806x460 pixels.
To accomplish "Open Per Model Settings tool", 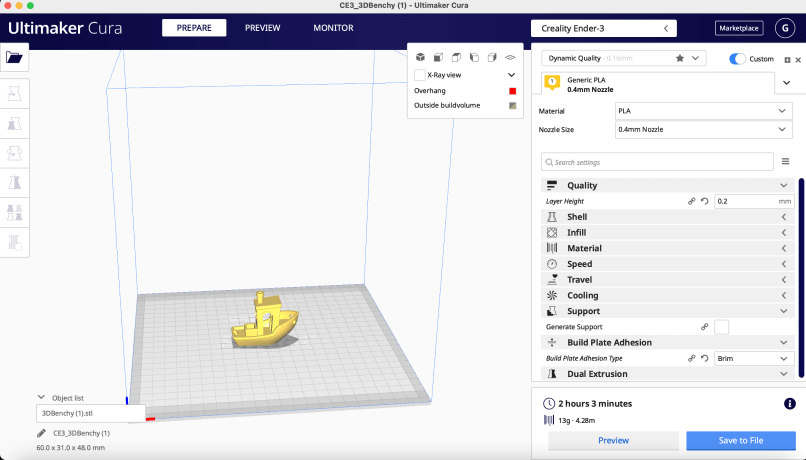I will 14,212.
